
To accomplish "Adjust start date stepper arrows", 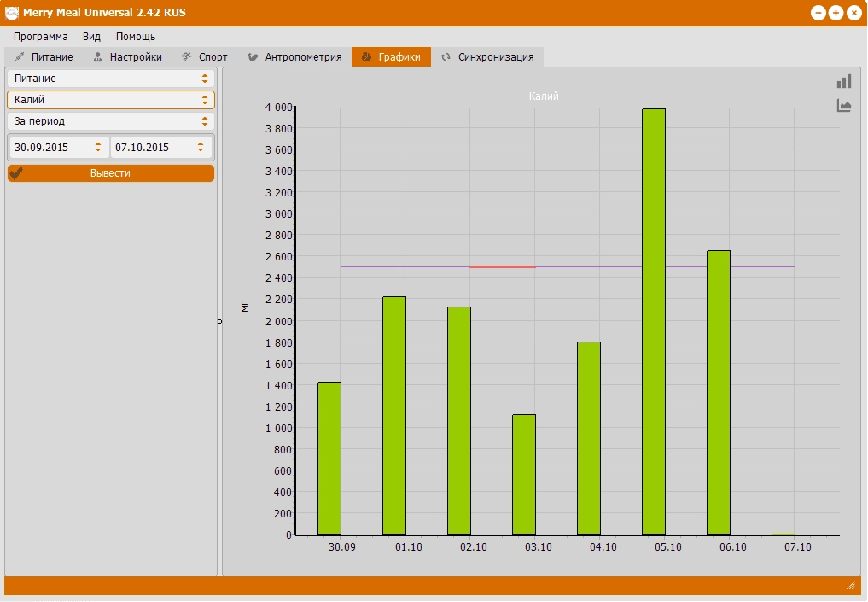I will pos(98,148).
